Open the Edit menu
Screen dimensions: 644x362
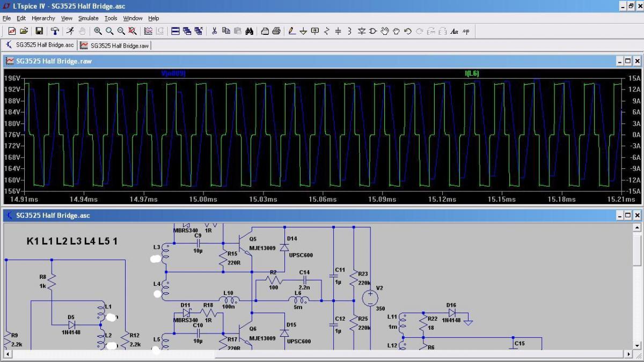pos(21,18)
